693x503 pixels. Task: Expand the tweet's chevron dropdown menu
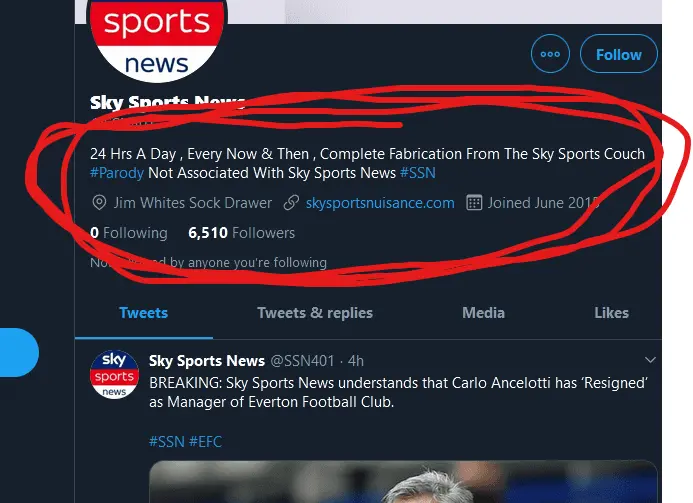[x=650, y=360]
